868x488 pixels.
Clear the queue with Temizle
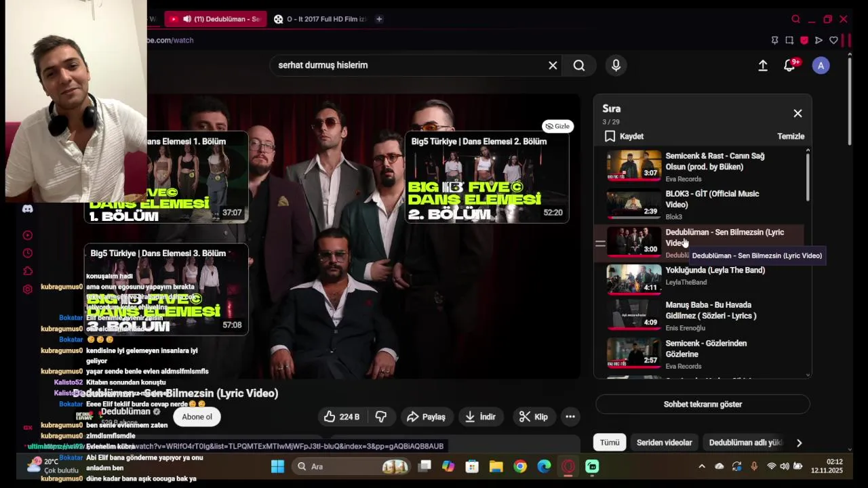pos(791,136)
